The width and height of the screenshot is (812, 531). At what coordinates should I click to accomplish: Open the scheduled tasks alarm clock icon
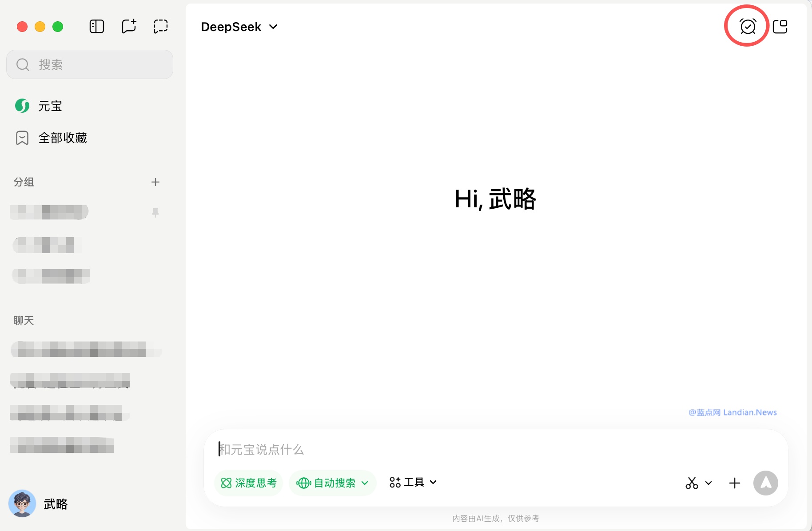point(748,27)
